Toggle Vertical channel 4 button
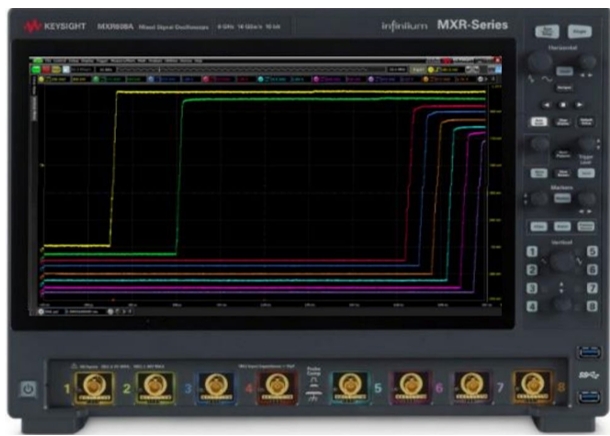Screen dimensions: 610x436 (532, 306)
